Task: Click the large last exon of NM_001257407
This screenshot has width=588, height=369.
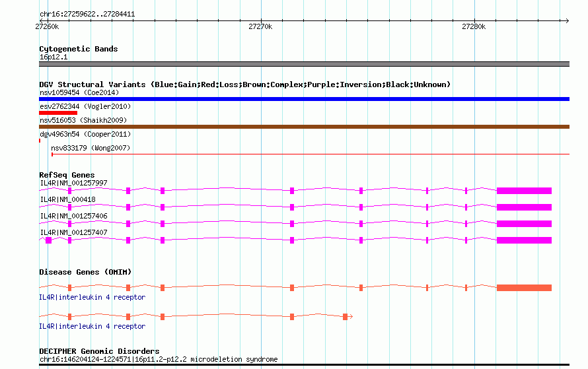Action: [525, 240]
